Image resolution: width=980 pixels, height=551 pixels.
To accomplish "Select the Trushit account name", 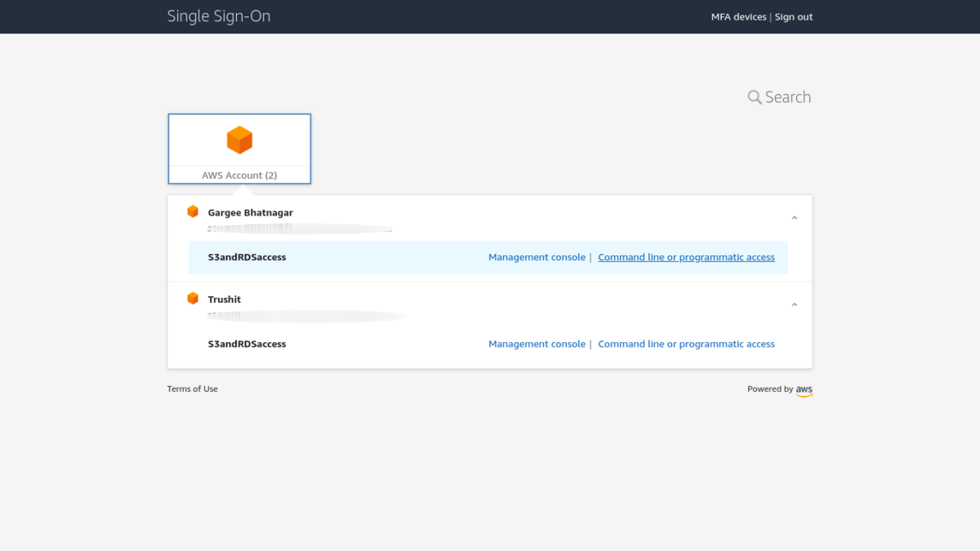I will [224, 299].
